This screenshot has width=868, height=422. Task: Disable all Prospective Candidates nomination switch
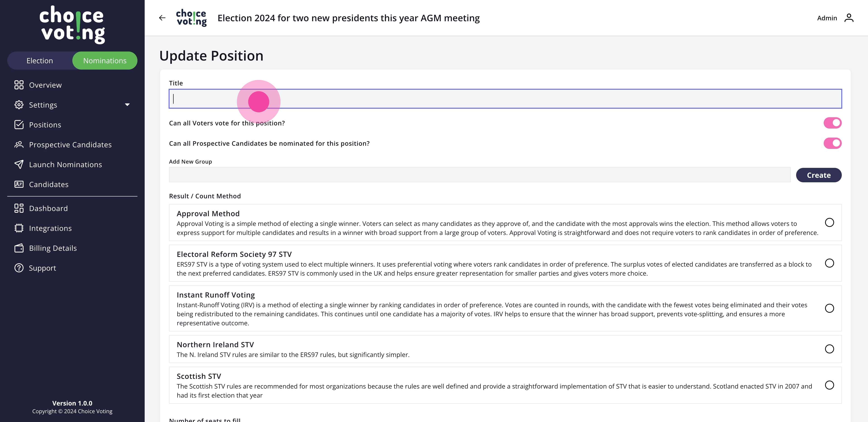click(832, 143)
